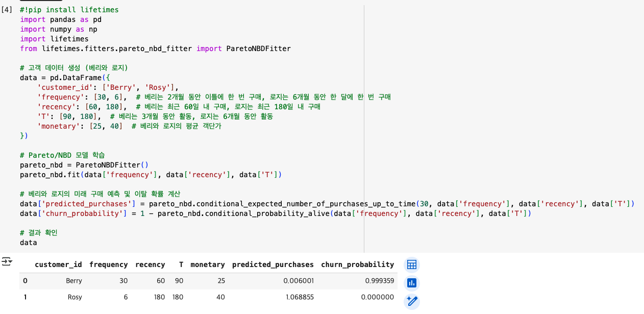The image size is (644, 314).
Task: Click row index 1 in output table
Action: click(26, 297)
